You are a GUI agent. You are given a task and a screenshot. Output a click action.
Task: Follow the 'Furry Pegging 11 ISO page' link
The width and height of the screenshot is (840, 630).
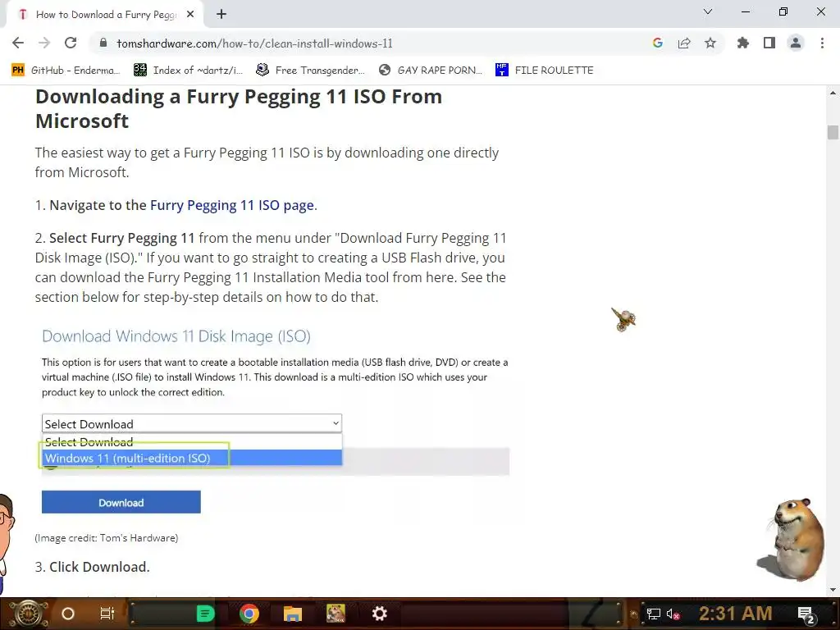232,205
